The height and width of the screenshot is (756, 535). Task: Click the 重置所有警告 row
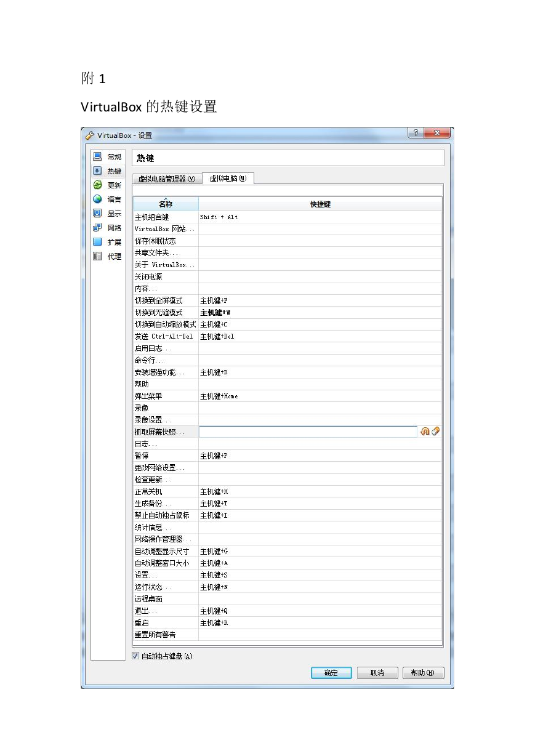pos(288,635)
